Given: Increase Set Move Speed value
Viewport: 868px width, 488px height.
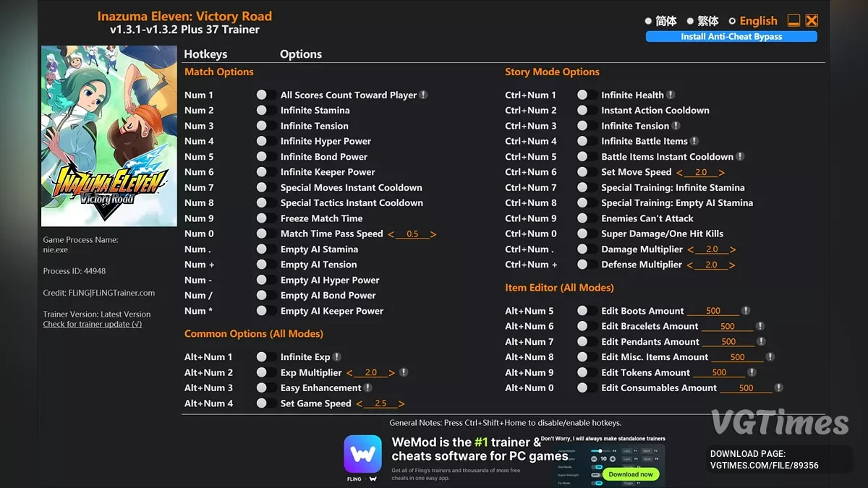Looking at the screenshot, I should (x=721, y=172).
